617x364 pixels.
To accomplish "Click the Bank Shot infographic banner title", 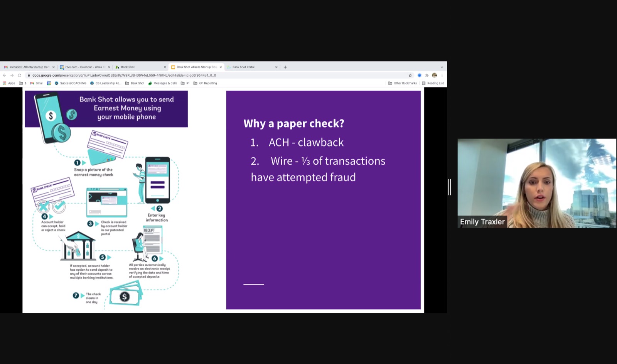I will pyautogui.click(x=126, y=108).
